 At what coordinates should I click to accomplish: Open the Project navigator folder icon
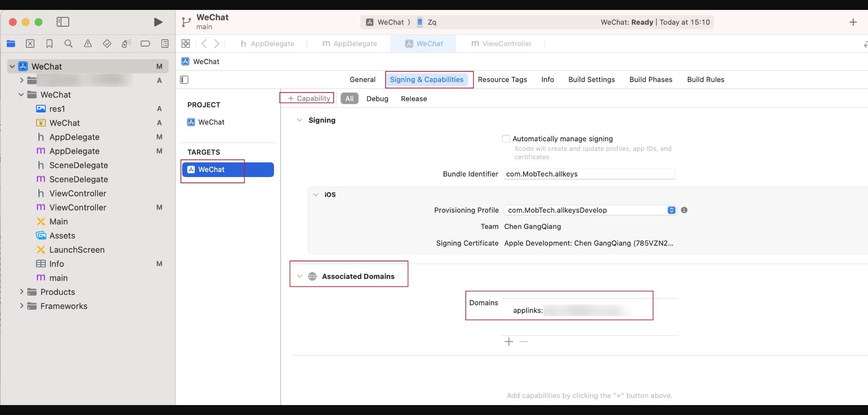11,44
